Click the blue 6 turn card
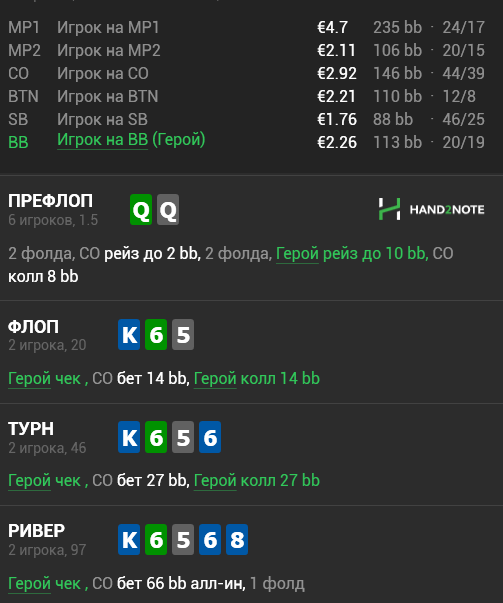The height and width of the screenshot is (603, 503). coord(210,437)
